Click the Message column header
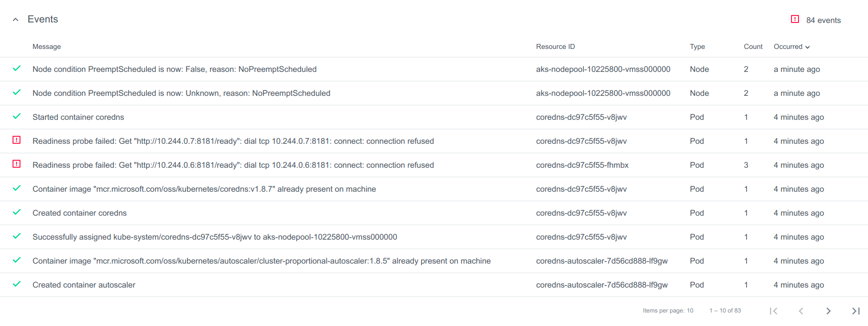The height and width of the screenshot is (326, 868). point(46,47)
